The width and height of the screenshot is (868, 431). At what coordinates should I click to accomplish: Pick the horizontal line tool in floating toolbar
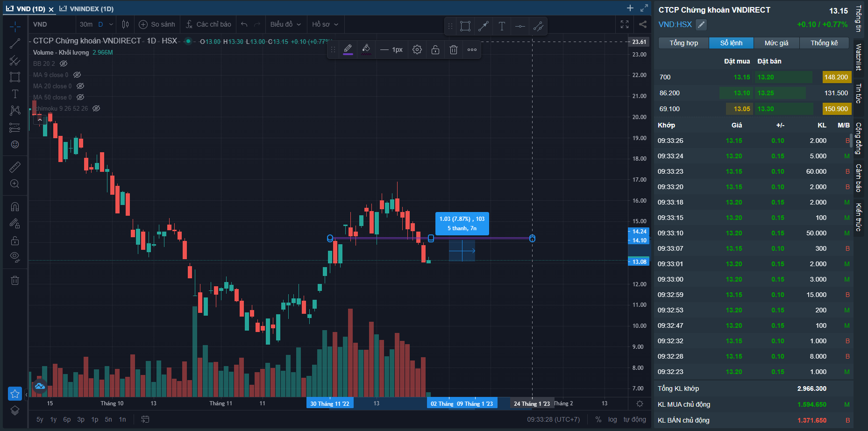520,26
